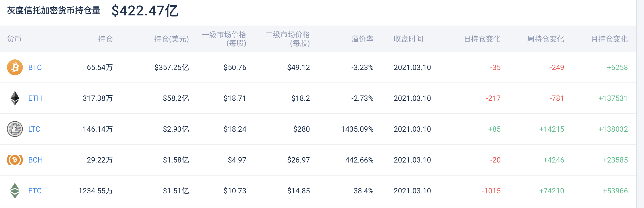Click the Litecoin coin icon
This screenshot has width=644, height=208.
point(15,129)
